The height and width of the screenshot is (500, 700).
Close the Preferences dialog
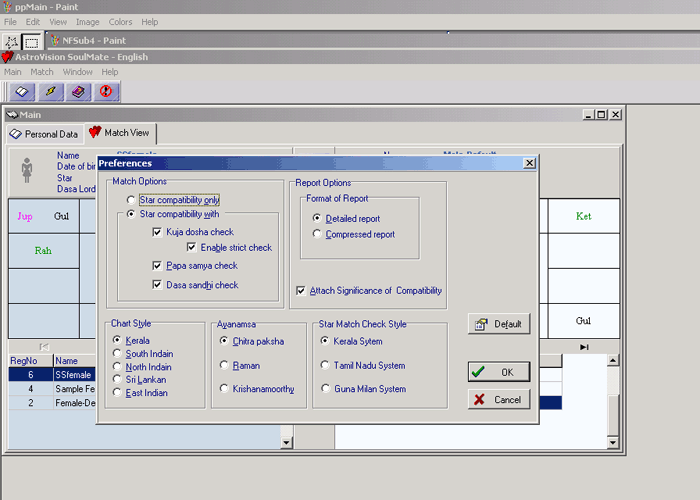(x=529, y=163)
